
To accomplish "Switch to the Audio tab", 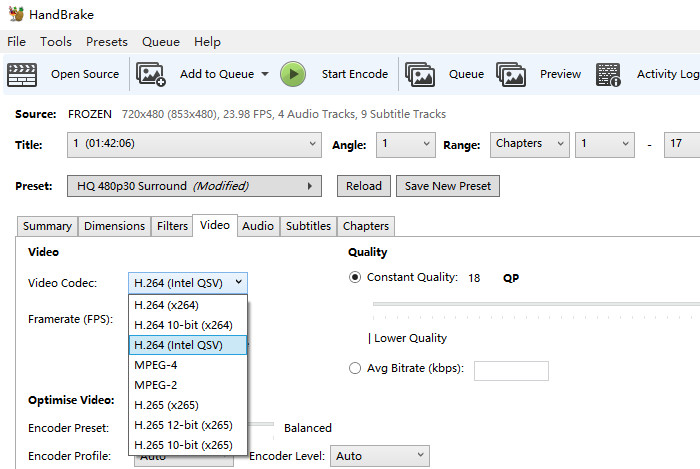I will [x=258, y=226].
